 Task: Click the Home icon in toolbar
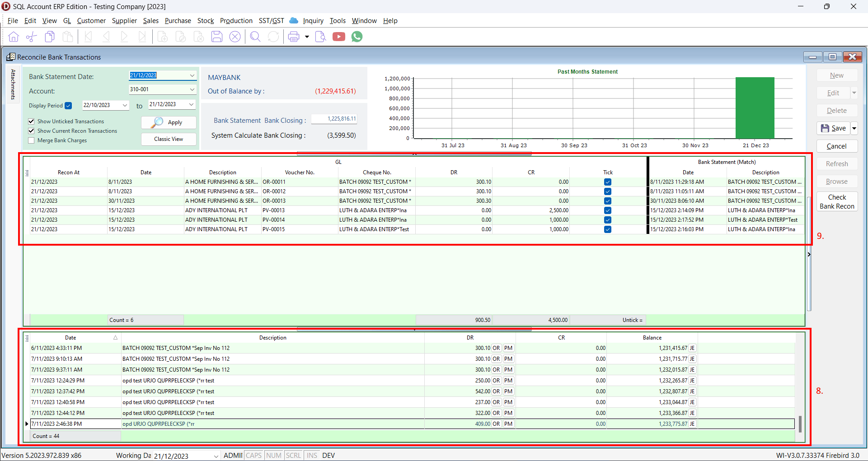click(x=14, y=37)
